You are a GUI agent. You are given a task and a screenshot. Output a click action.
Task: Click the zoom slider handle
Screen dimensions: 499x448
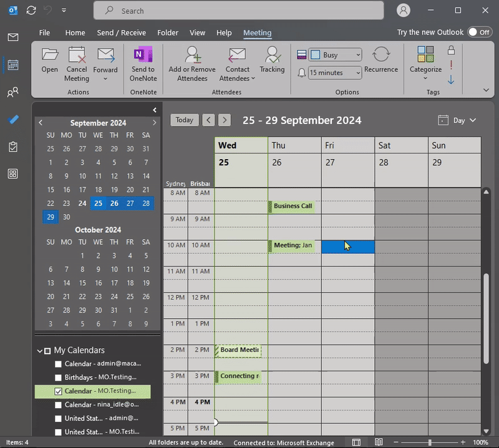click(x=430, y=442)
